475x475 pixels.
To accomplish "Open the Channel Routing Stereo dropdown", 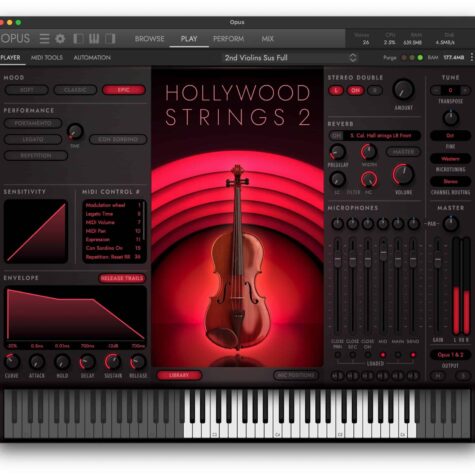I will pos(450,182).
